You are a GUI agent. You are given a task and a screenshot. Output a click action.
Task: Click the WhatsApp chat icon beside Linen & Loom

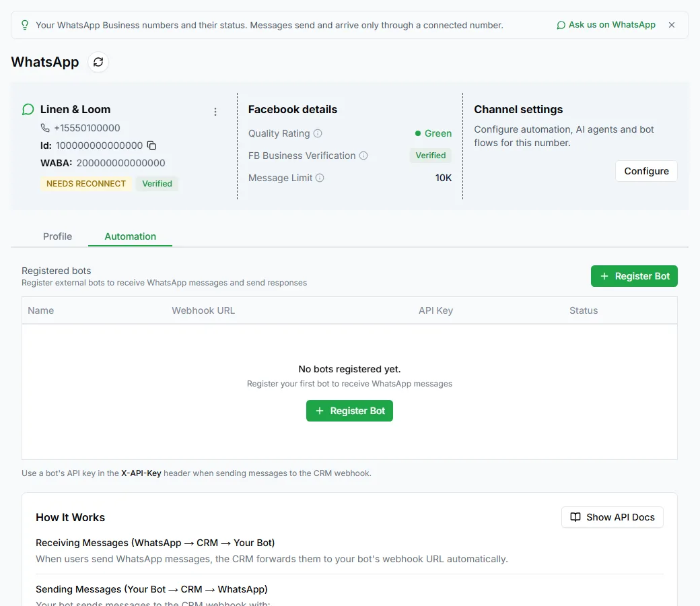(x=28, y=109)
